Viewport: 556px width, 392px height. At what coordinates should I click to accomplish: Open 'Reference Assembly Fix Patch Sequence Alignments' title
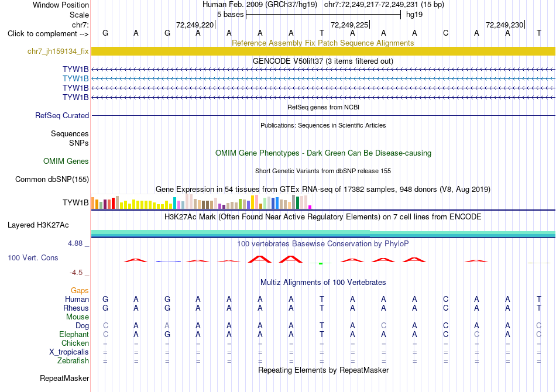coord(322,43)
